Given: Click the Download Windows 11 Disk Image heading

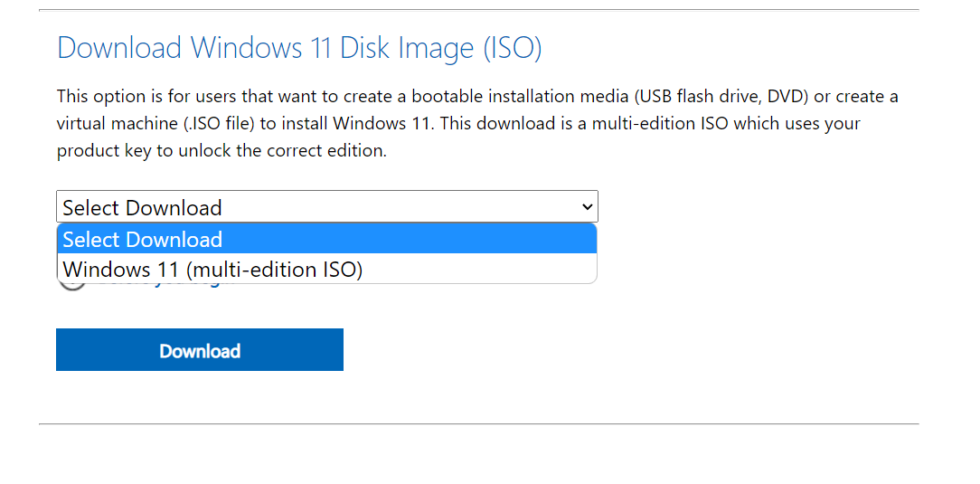Looking at the screenshot, I should (298, 48).
